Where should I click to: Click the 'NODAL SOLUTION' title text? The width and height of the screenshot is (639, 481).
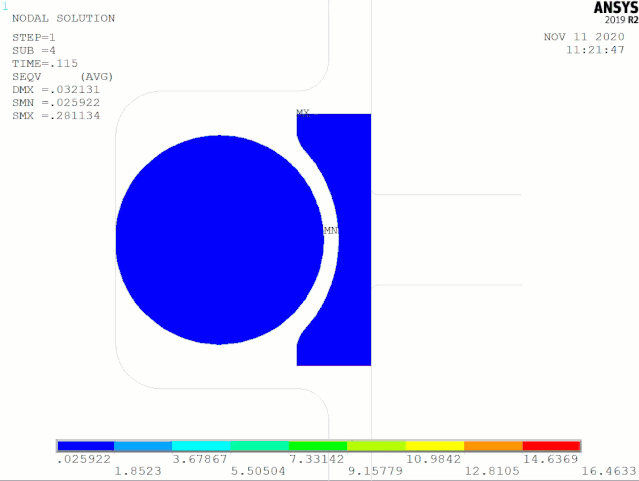click(x=64, y=18)
